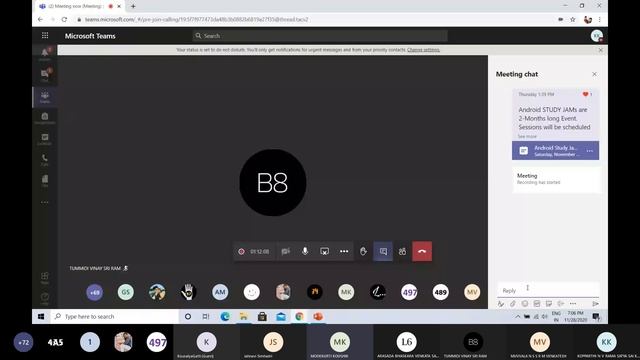Select the MV participant avatar in meeting strip

pos(472,292)
